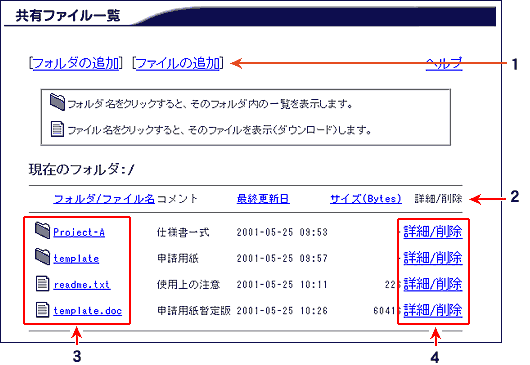The width and height of the screenshot is (530, 365).
Task: Click the file icon in the instructions box
Action: (x=57, y=129)
